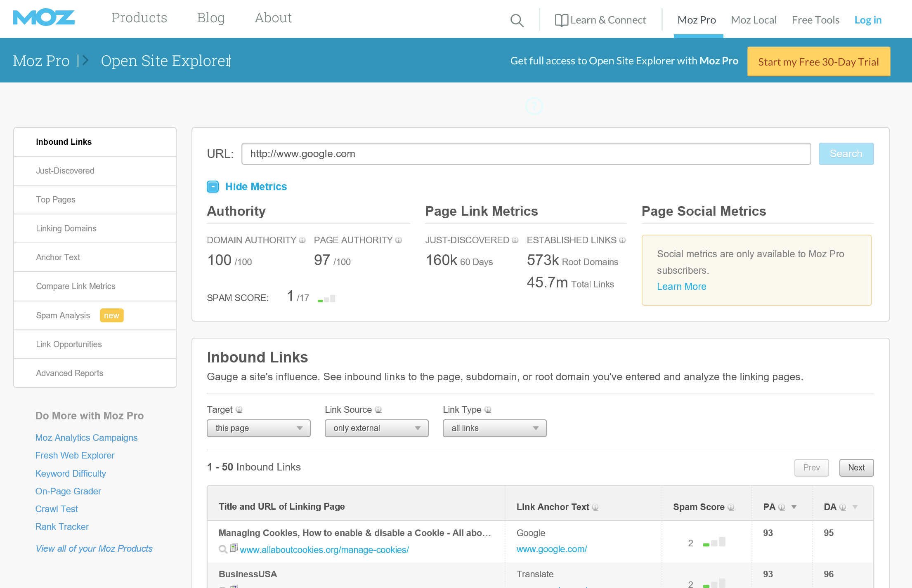
Task: Click the Spam Score bar indicator
Action: 326,298
